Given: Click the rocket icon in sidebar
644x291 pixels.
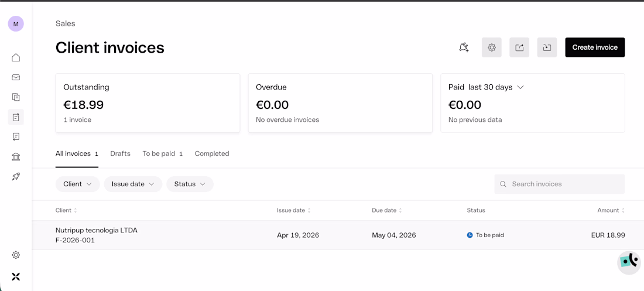Looking at the screenshot, I should tap(16, 176).
